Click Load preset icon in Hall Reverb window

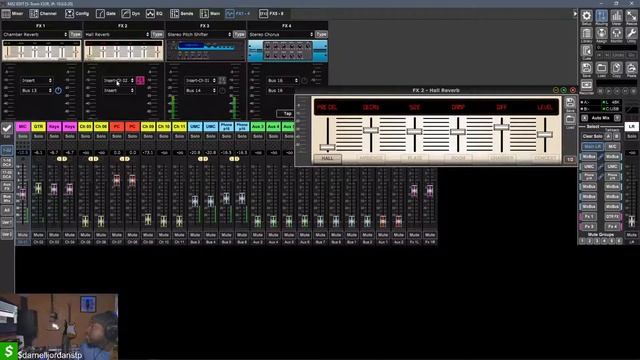(570, 120)
